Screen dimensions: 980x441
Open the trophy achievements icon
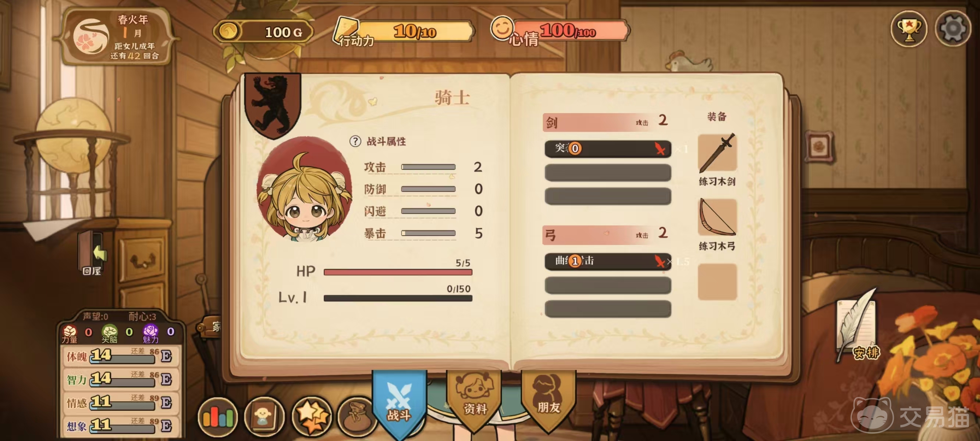point(909,29)
